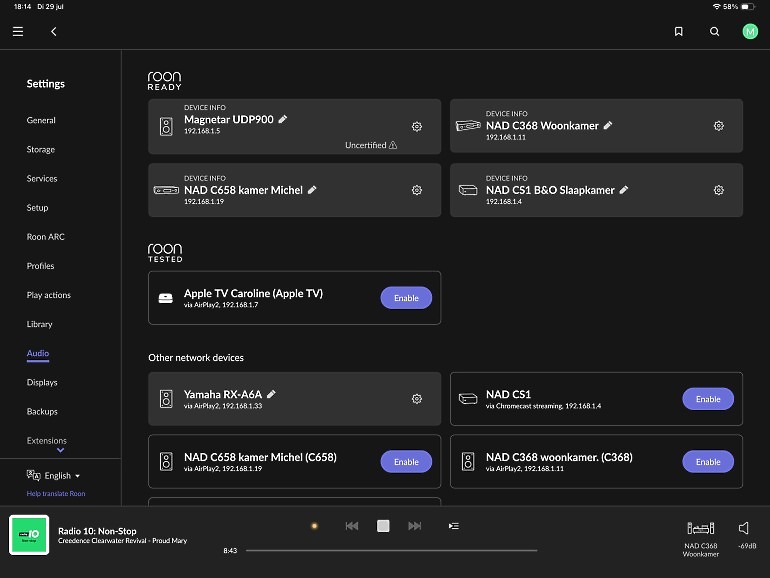This screenshot has width=770, height=578.
Task: Open Storage settings
Action: tap(41, 149)
